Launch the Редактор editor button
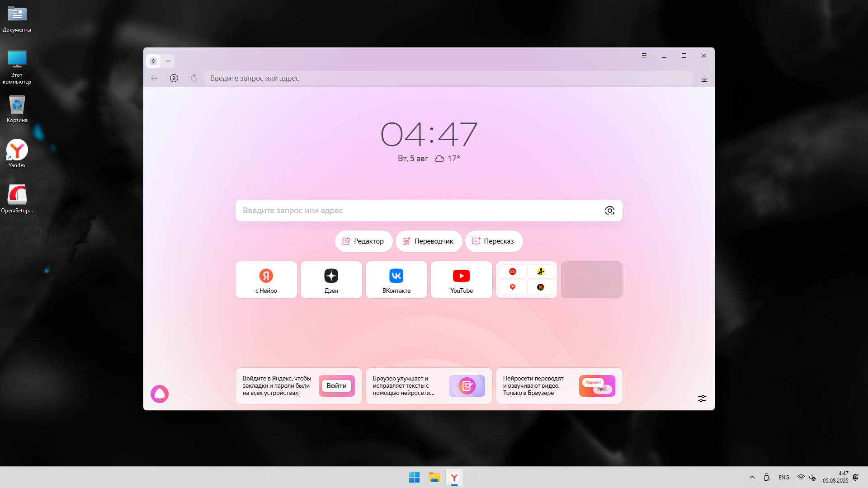 click(x=363, y=241)
